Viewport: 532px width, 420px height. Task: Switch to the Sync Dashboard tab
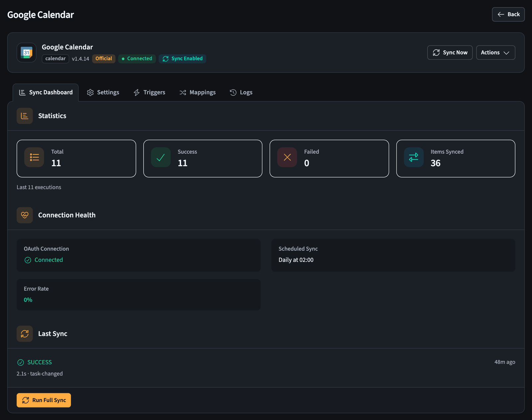[x=46, y=92]
